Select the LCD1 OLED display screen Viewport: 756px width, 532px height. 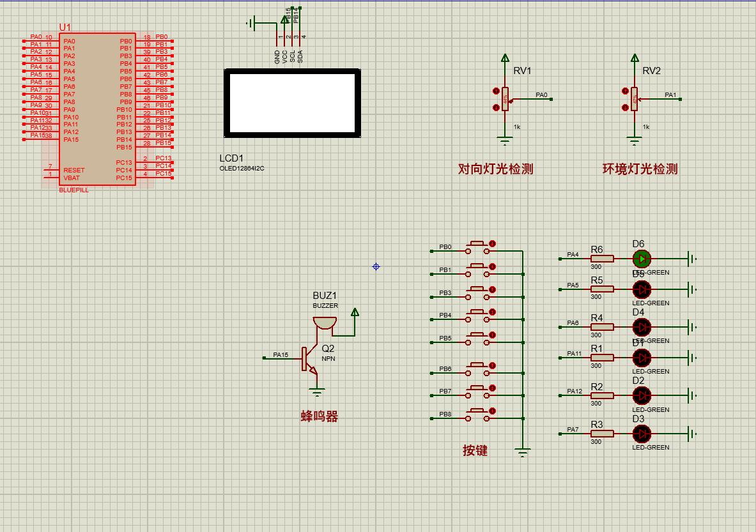coord(292,103)
